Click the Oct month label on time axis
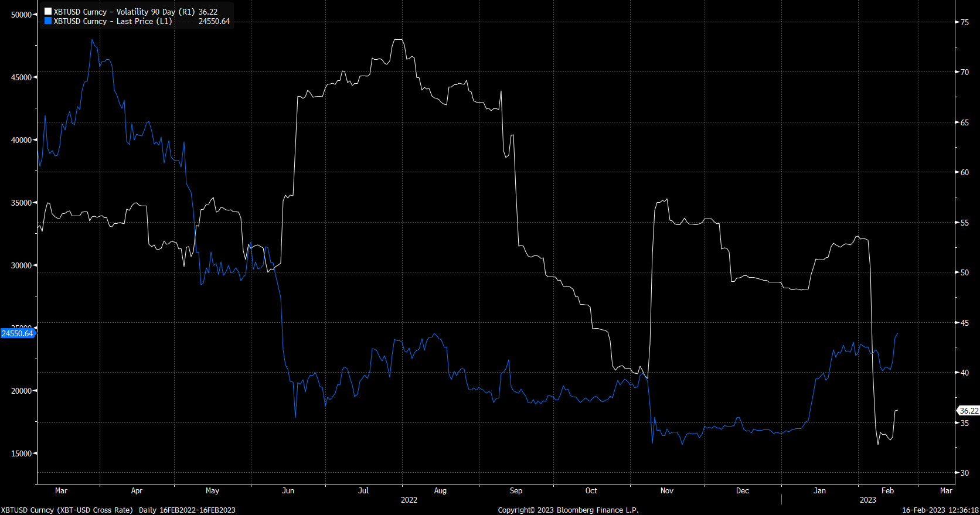The height and width of the screenshot is (515, 980). coord(591,491)
